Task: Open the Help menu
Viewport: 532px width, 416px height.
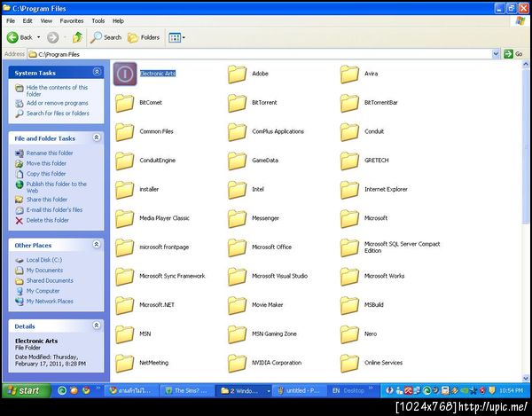Action: [x=118, y=21]
